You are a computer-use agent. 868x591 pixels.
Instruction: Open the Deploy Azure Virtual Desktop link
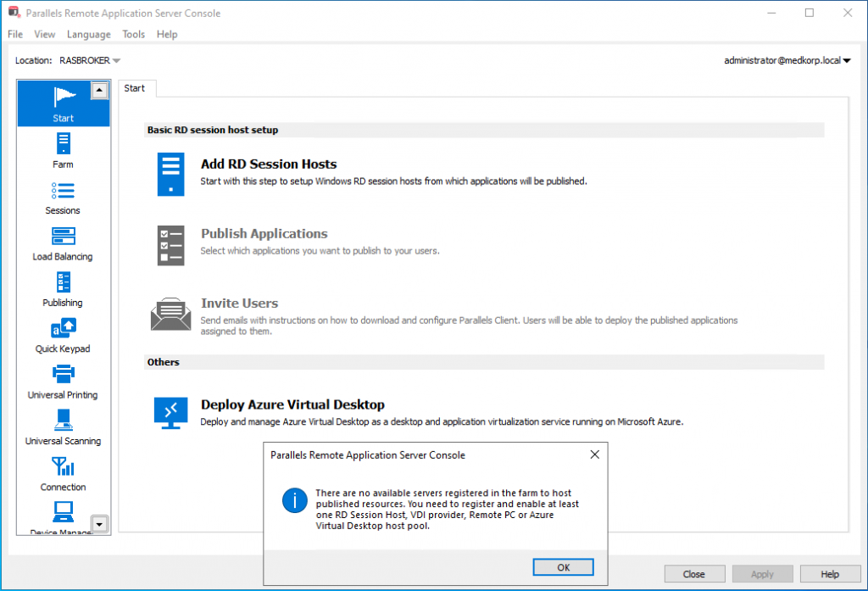[292, 404]
